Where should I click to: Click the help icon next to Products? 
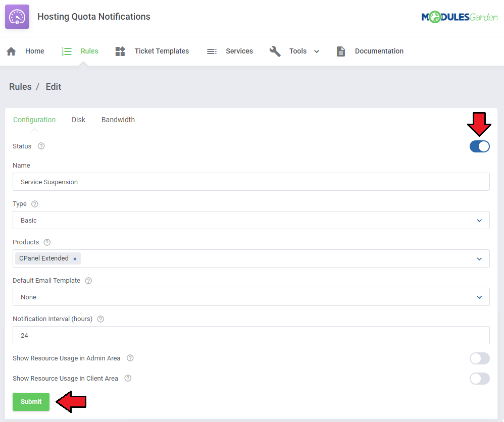[x=47, y=242]
